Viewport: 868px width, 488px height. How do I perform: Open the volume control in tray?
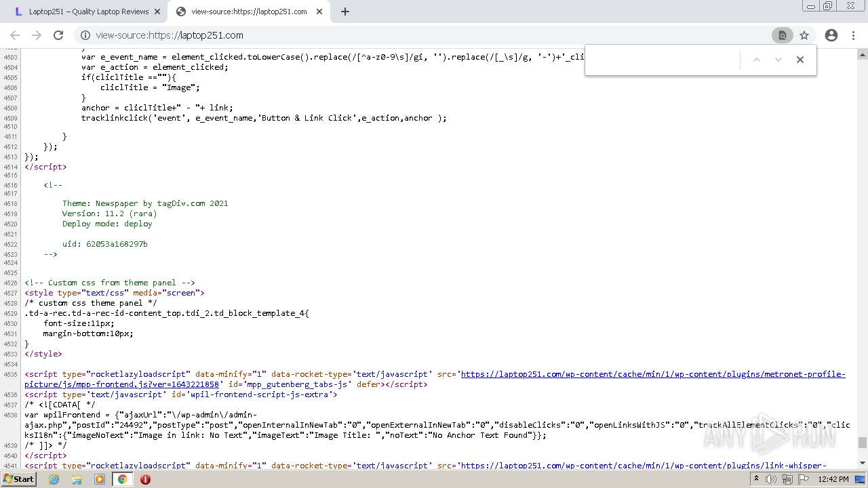[772, 479]
